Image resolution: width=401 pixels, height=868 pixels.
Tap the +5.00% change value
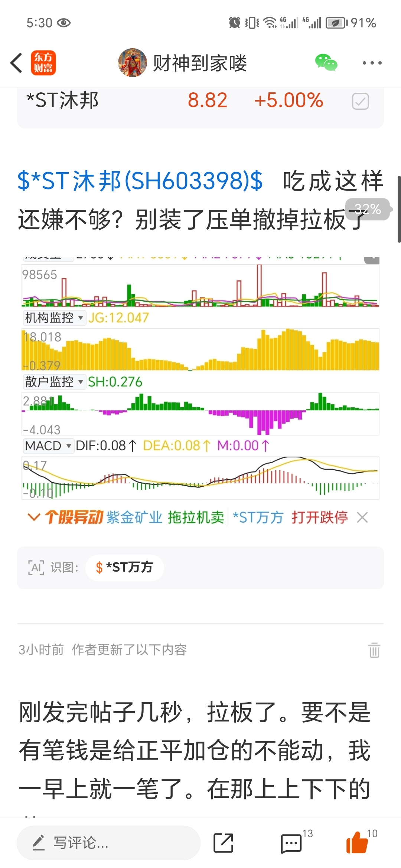[x=288, y=100]
